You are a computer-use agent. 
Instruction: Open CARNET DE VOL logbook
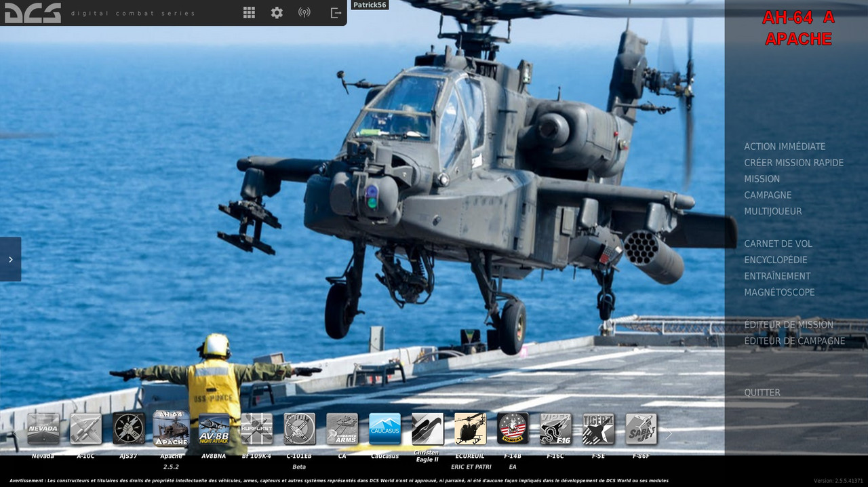tap(778, 244)
